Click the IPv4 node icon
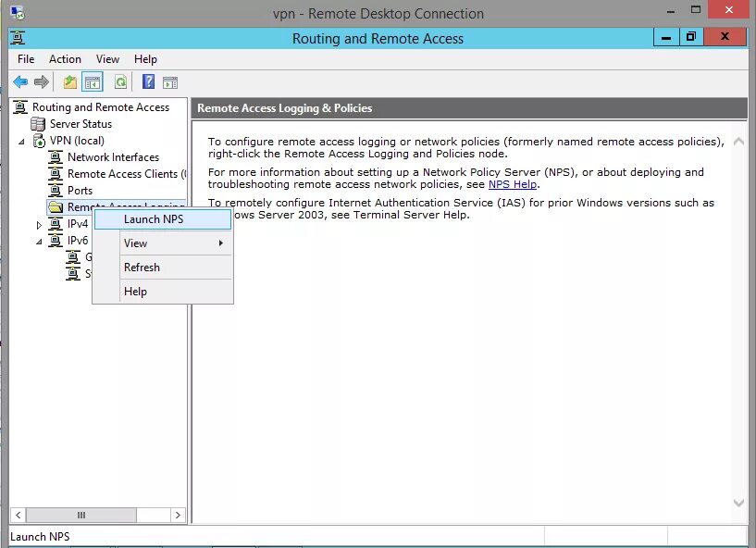 56,224
